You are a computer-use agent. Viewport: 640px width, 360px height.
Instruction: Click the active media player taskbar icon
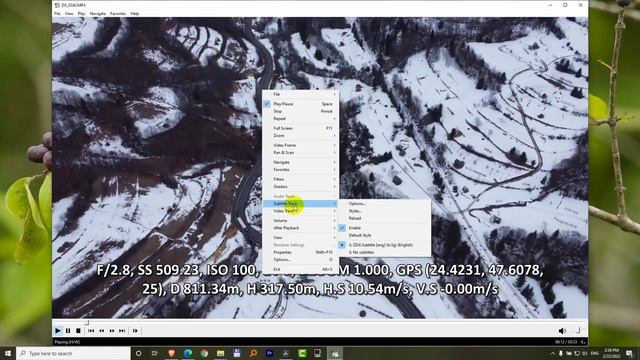point(335,353)
